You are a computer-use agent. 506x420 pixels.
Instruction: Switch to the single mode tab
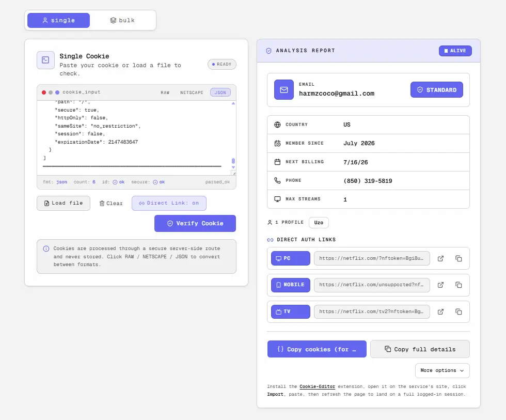58,20
